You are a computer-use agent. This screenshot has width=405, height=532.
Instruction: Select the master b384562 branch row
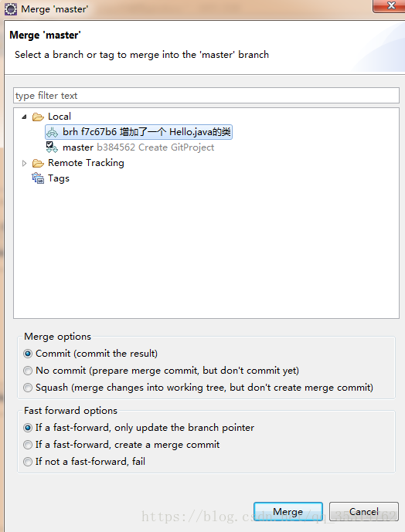138,147
